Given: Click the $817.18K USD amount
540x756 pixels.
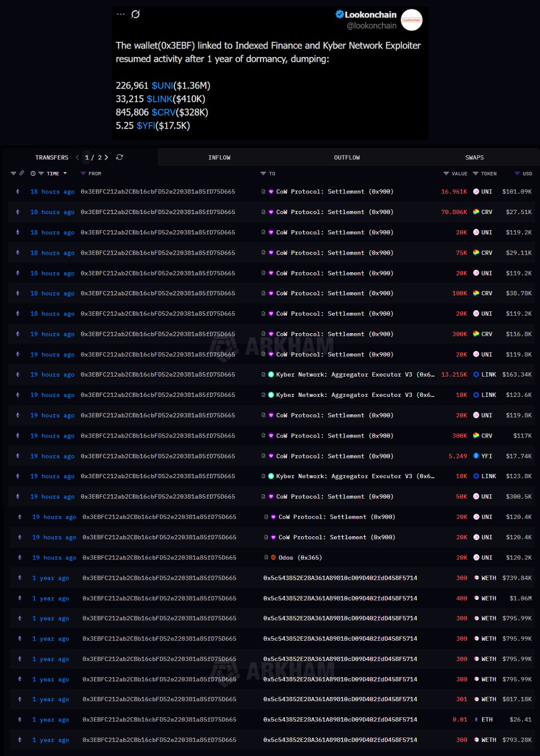Looking at the screenshot, I should [517, 699].
